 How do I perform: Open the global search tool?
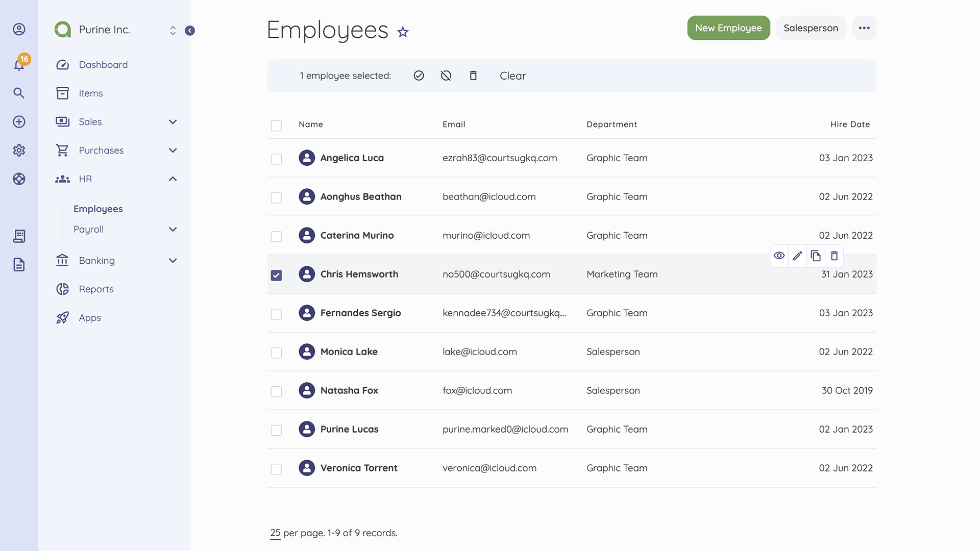(19, 93)
